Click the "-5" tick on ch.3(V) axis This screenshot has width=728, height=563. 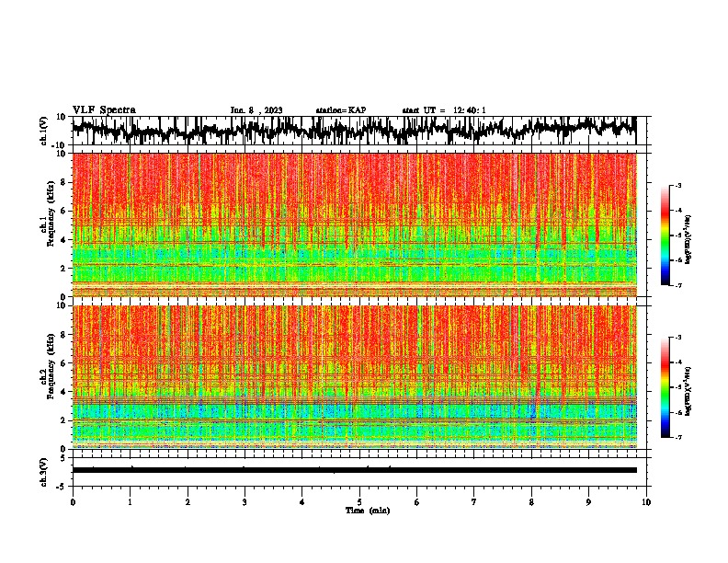click(x=62, y=487)
